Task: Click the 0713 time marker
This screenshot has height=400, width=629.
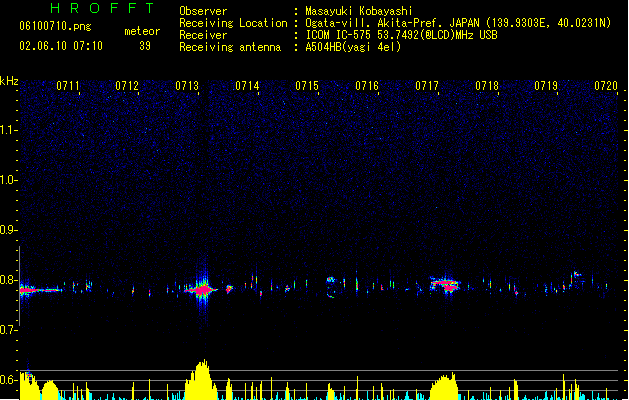Action: [x=187, y=86]
